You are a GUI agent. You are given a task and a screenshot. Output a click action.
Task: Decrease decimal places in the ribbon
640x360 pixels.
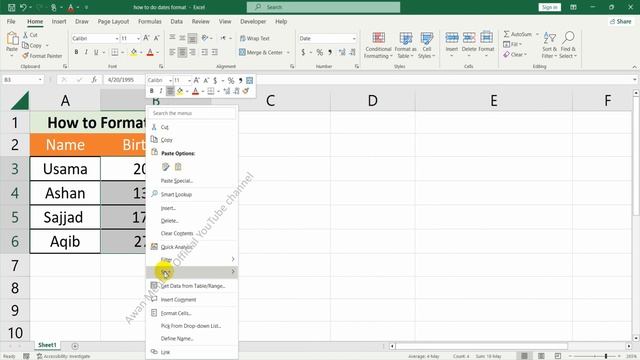click(352, 52)
